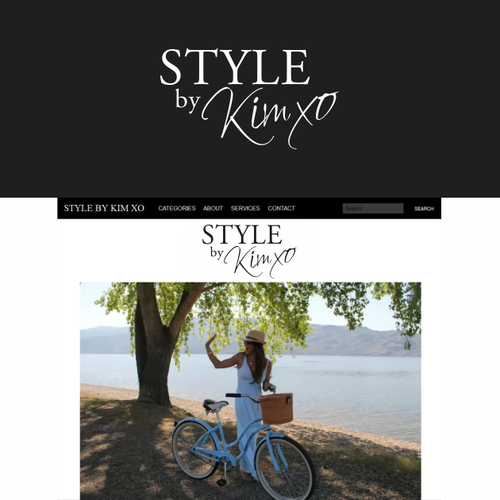Open the About page link
The height and width of the screenshot is (500, 500).
213,208
